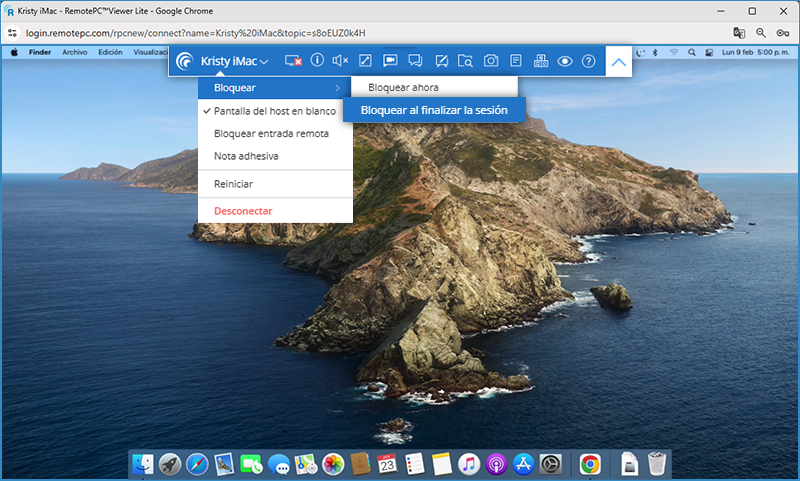800x481 pixels.
Task: Select Bloquear al finalizar la sesión
Action: (x=434, y=110)
